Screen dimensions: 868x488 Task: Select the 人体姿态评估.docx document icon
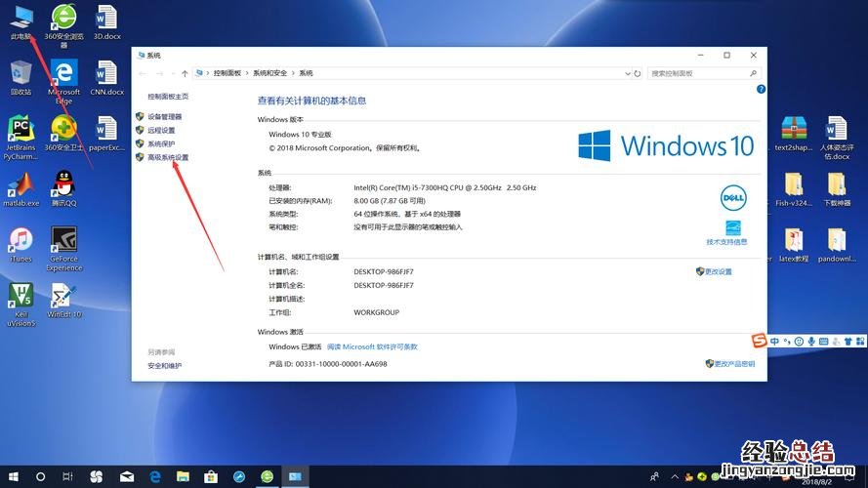click(837, 138)
